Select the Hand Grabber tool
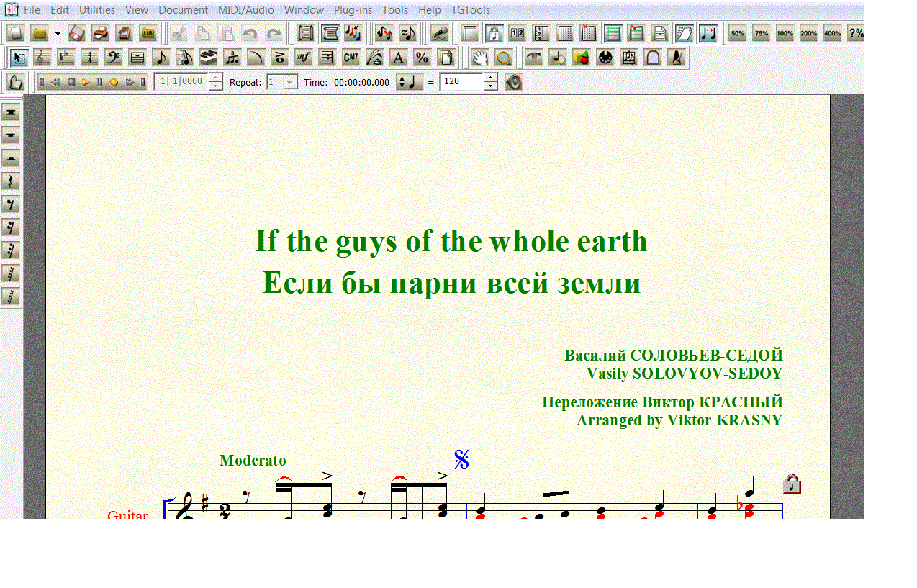Screen dimensions: 917x588 (x=480, y=58)
